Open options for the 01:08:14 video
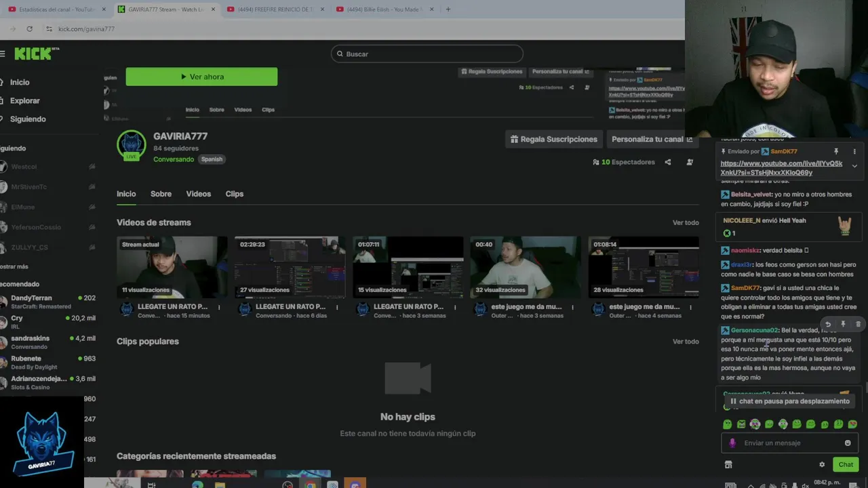The image size is (868, 488). 691,307
